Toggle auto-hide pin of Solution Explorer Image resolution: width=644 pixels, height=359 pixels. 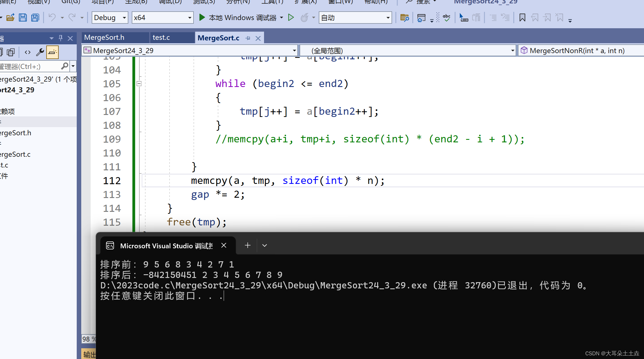(x=61, y=38)
